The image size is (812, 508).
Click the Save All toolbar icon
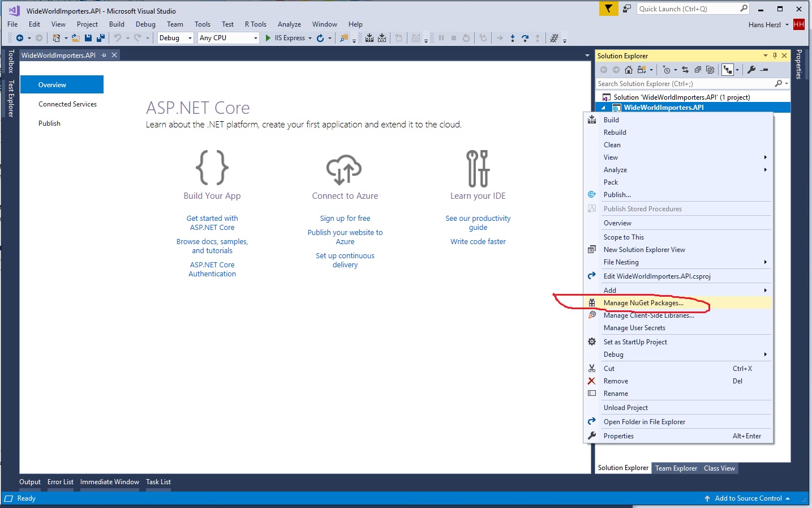coord(101,38)
